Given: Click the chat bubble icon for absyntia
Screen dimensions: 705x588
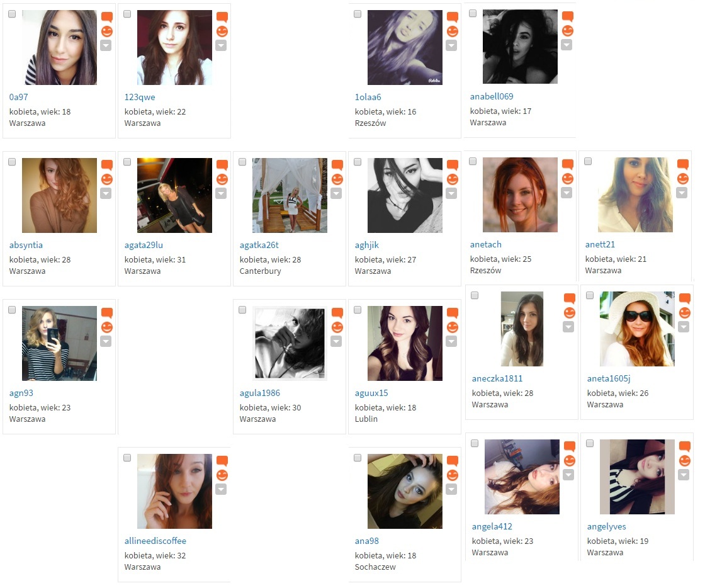Looking at the screenshot, I should pyautogui.click(x=106, y=165).
